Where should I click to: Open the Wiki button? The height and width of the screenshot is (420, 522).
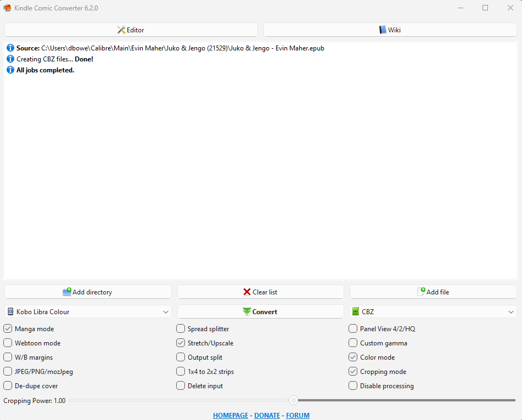[x=390, y=30]
